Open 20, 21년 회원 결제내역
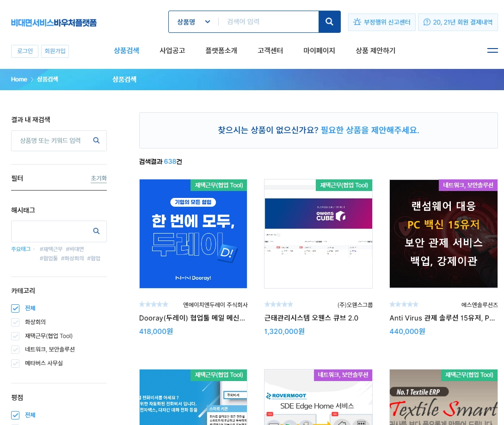 coord(458,22)
